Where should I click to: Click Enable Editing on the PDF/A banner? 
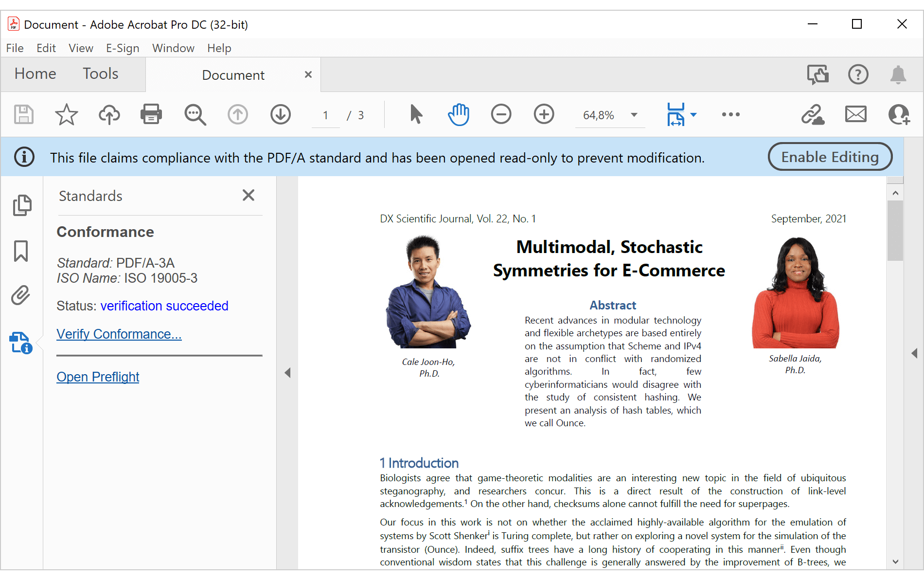pyautogui.click(x=829, y=157)
